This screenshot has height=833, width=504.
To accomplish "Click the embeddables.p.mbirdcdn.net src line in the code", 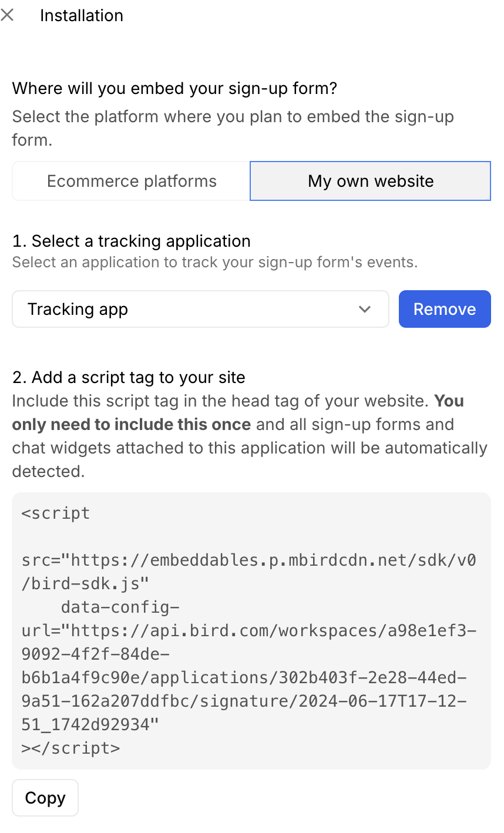I will pyautogui.click(x=248, y=560).
